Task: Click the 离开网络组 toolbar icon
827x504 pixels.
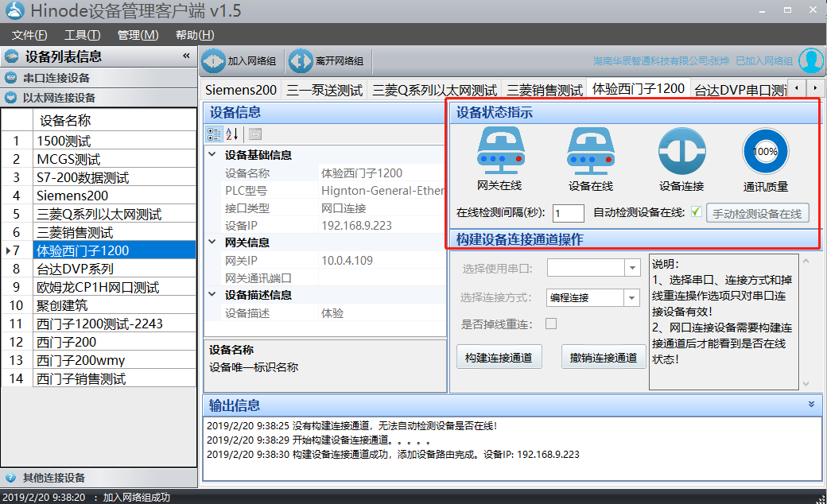Action: pos(300,60)
